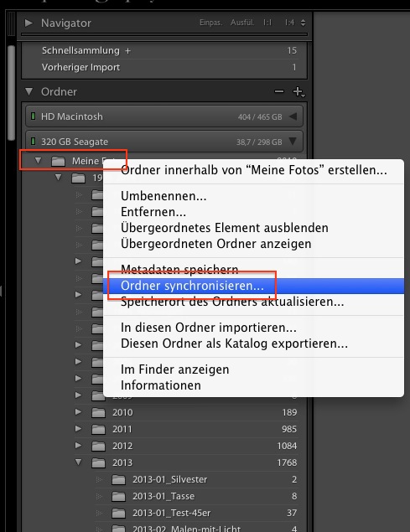Collapse the Ordner panel
The width and height of the screenshot is (410, 532).
tap(29, 91)
